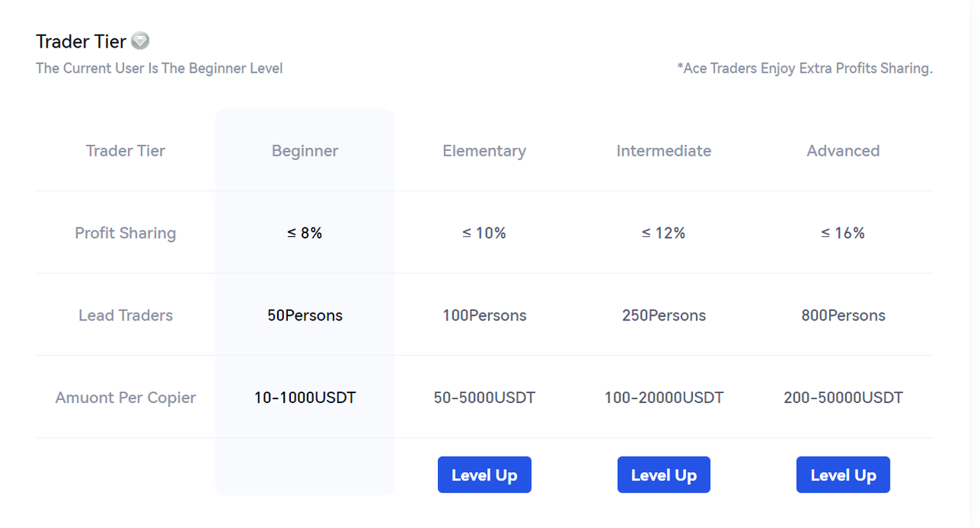Click the 800Persons lead traders cell
This screenshot has height=528, width=980.
click(843, 315)
